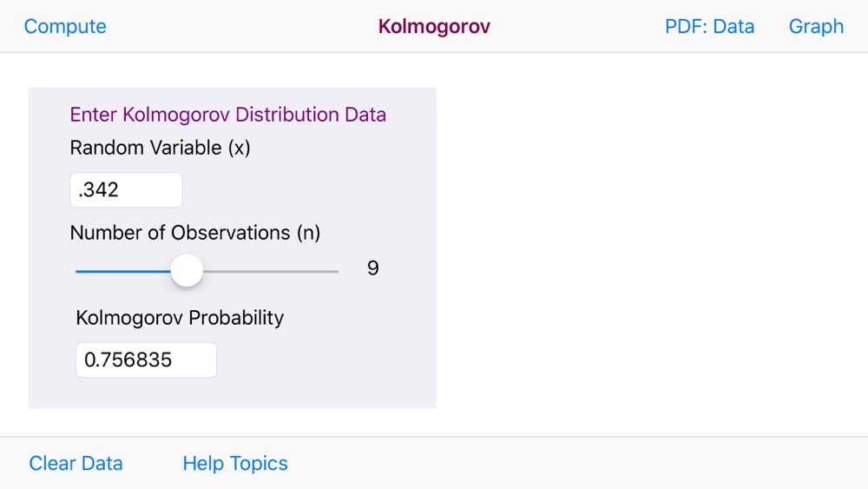The image size is (868, 489).
Task: Clear Data from the form
Action: click(76, 464)
